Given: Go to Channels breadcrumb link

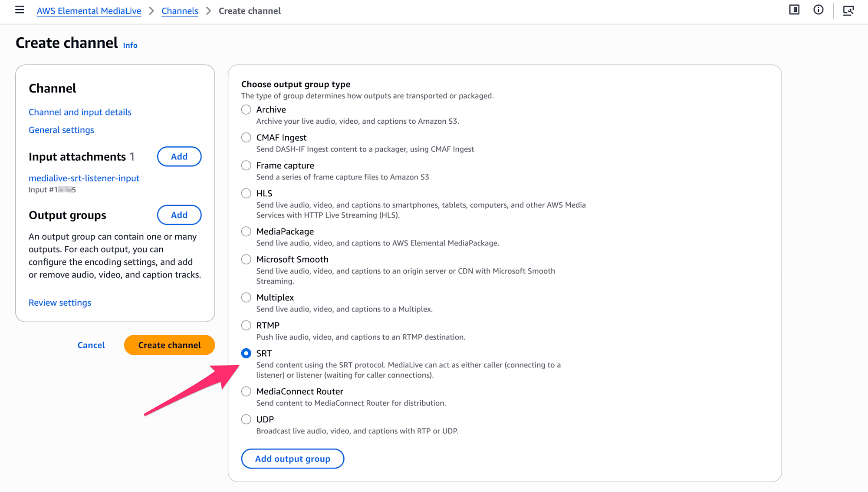Looking at the screenshot, I should coord(180,11).
